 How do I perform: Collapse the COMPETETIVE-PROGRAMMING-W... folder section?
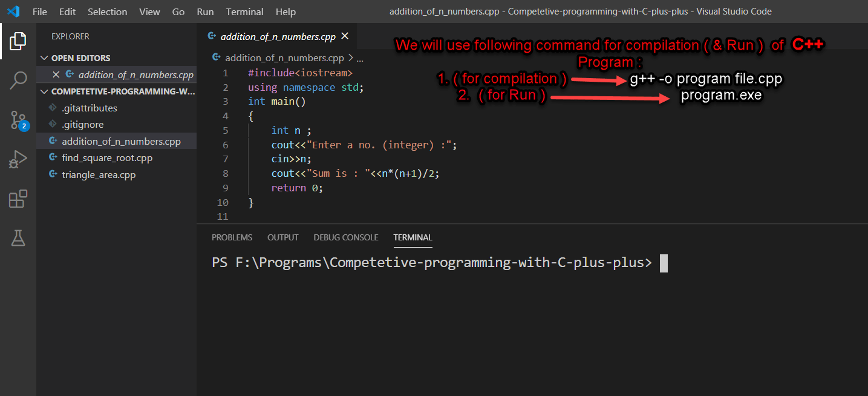coord(44,91)
